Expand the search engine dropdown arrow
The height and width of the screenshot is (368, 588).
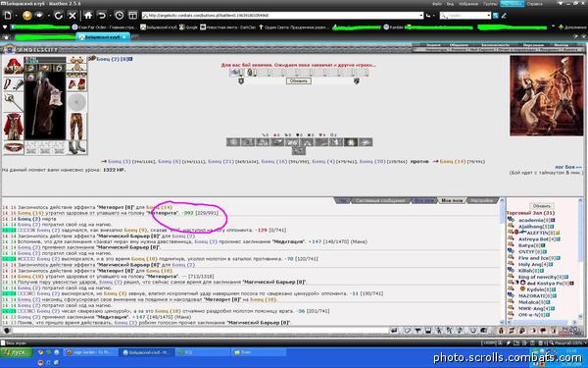[x=489, y=16]
